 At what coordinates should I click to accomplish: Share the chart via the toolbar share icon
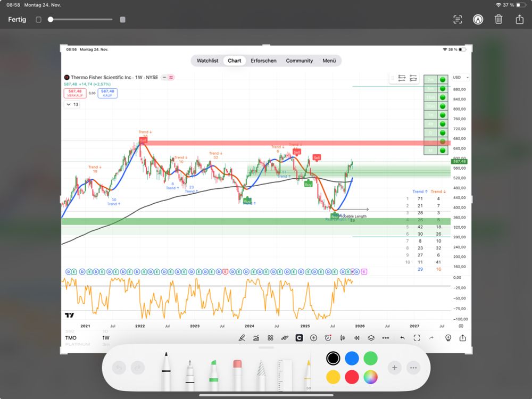462,338
